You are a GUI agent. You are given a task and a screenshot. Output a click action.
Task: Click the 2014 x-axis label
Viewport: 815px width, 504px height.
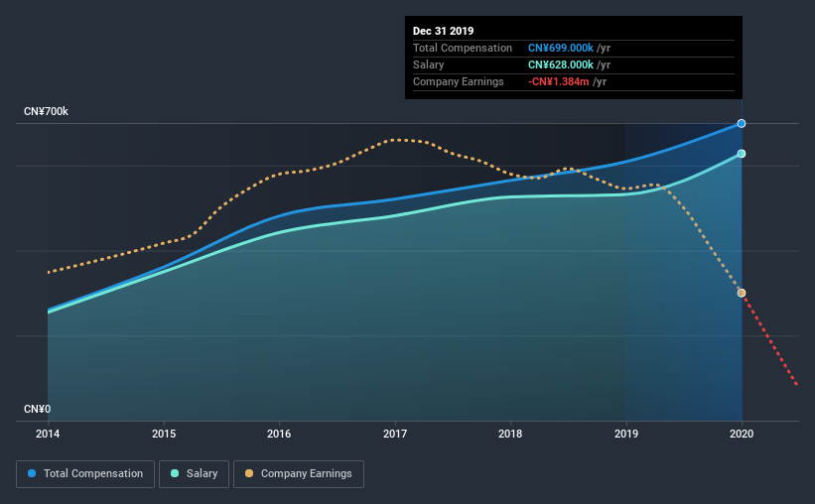tap(48, 434)
